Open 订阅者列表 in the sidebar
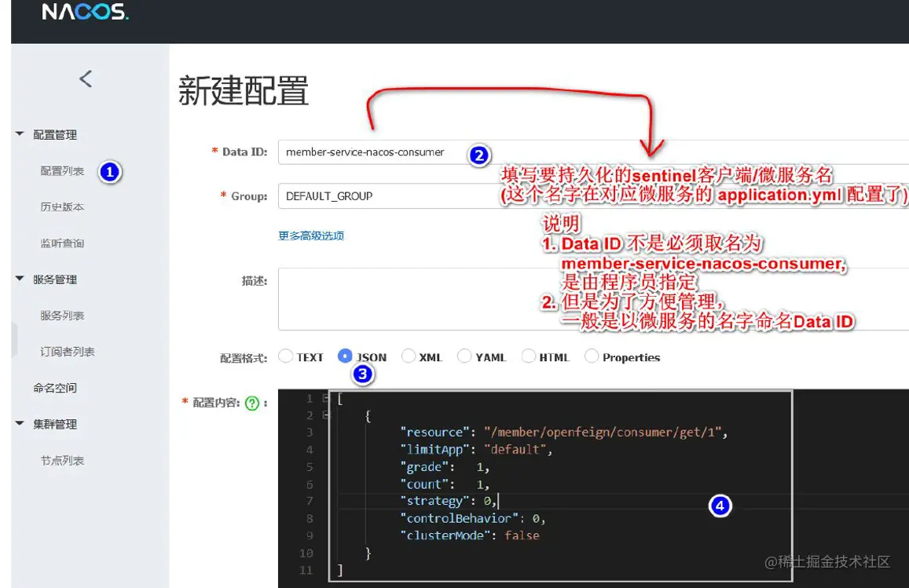 (x=68, y=352)
